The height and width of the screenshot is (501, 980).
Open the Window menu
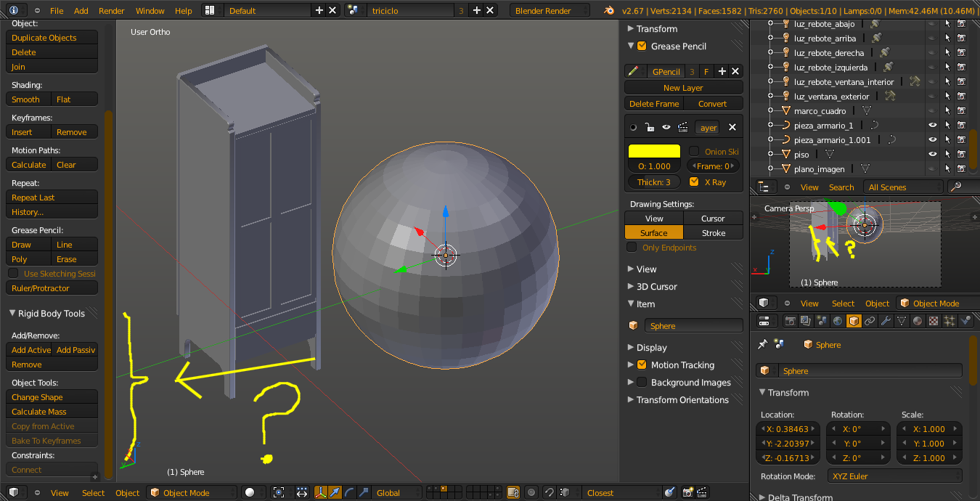click(150, 11)
